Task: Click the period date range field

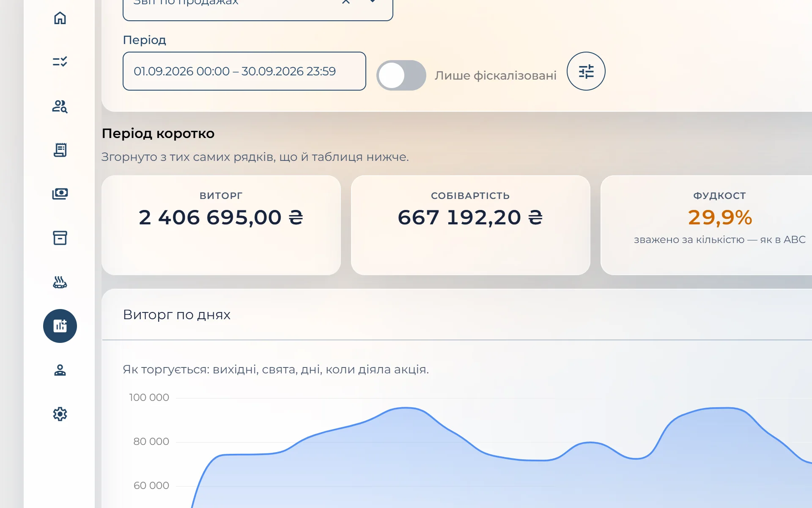Action: click(x=244, y=71)
